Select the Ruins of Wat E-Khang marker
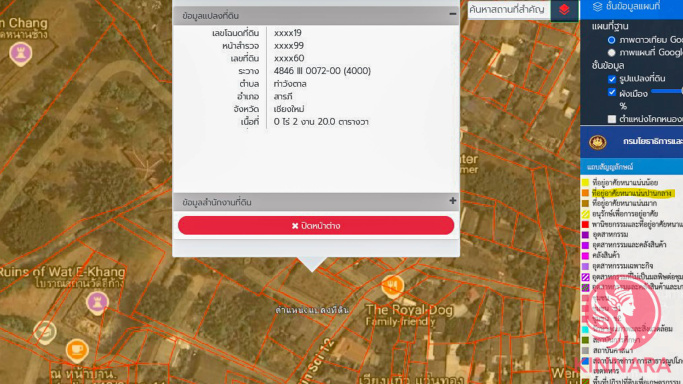 [97, 303]
